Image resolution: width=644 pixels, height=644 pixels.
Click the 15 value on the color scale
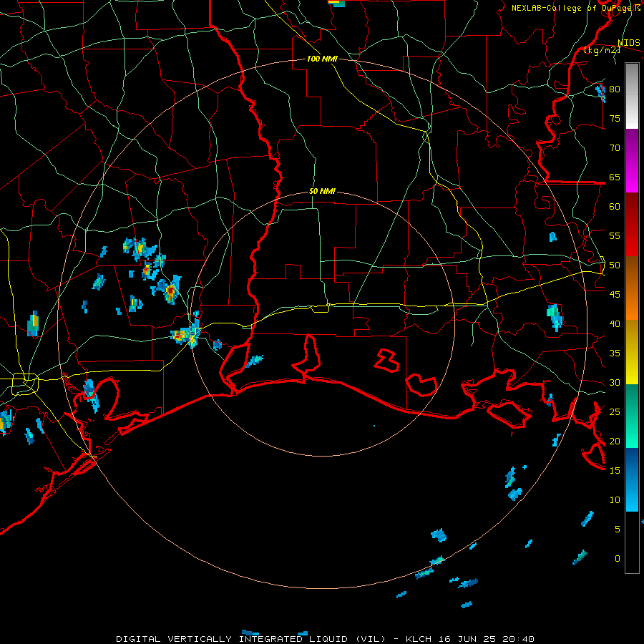615,471
